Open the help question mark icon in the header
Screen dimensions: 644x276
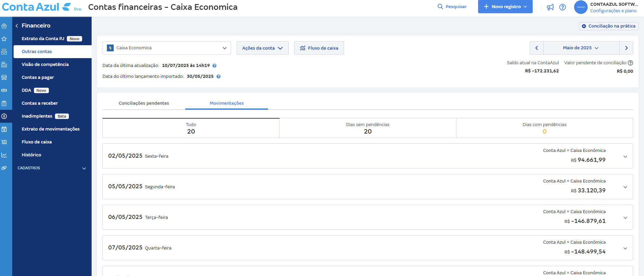pos(563,7)
